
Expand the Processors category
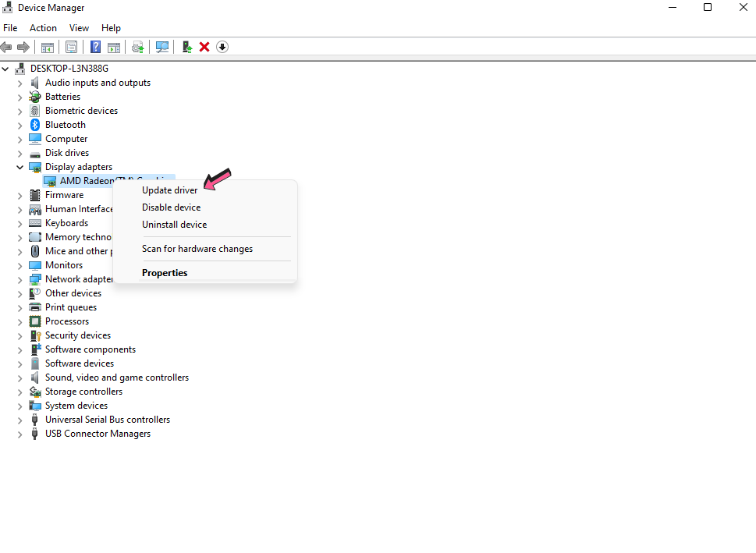(x=20, y=321)
